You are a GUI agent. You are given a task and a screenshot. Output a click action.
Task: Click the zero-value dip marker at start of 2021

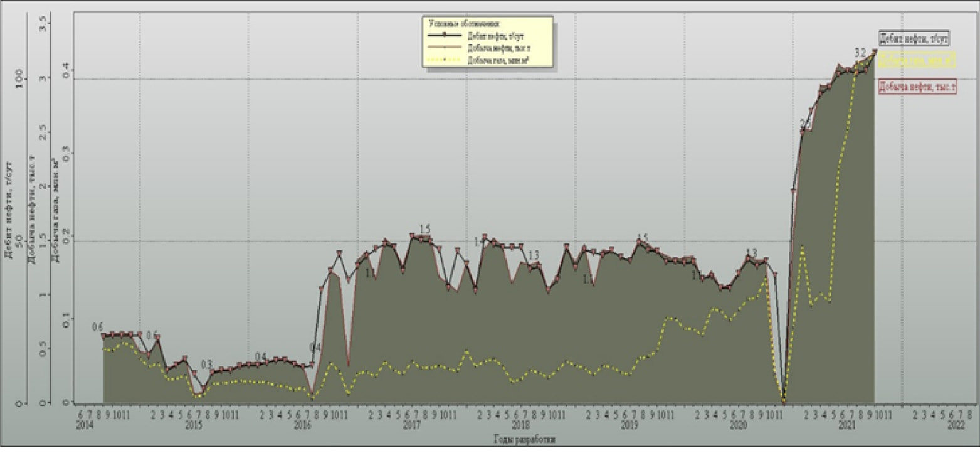tap(784, 399)
